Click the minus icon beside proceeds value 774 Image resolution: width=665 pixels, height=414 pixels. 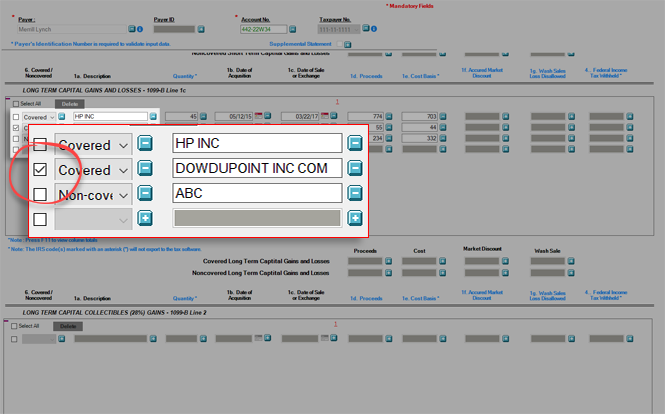tap(389, 116)
